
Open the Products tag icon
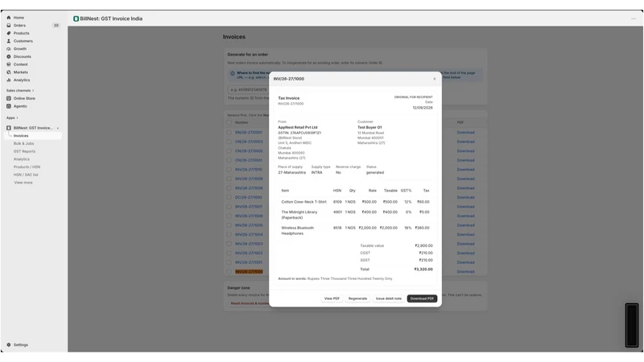pyautogui.click(x=9, y=33)
